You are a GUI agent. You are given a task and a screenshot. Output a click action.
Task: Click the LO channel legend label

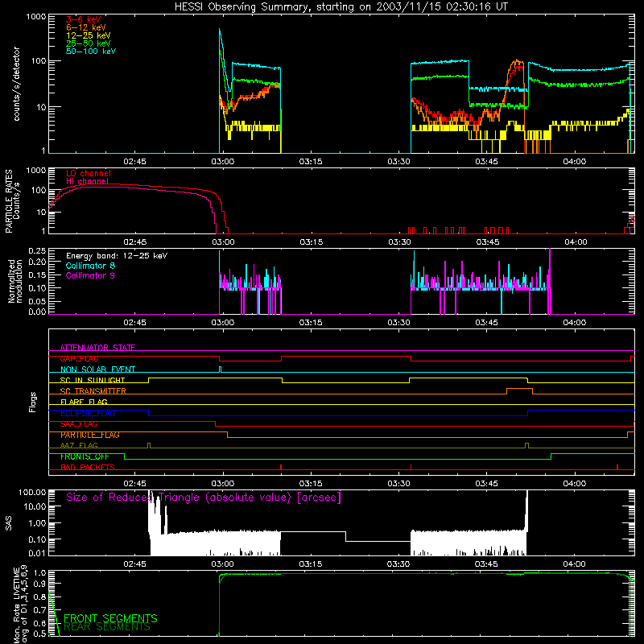[x=89, y=173]
